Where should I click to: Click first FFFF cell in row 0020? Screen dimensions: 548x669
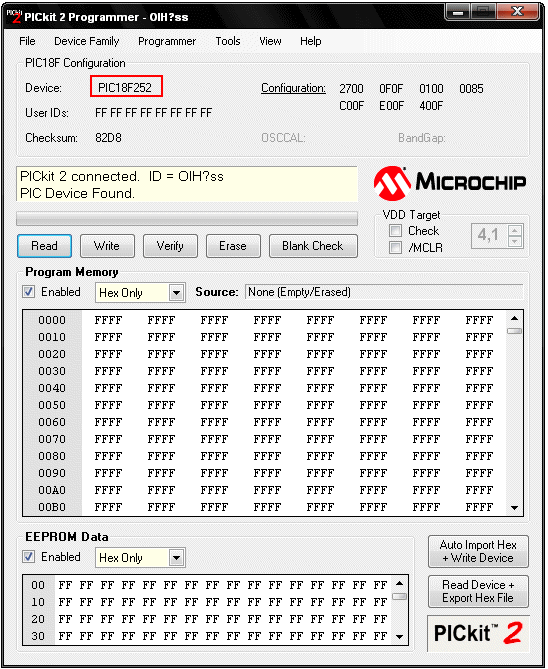tap(108, 355)
